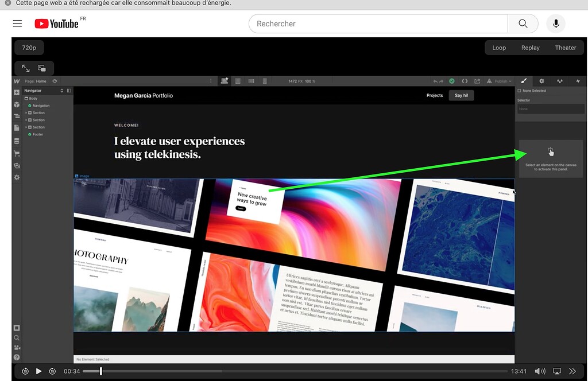Click the Selector input field

pyautogui.click(x=550, y=108)
